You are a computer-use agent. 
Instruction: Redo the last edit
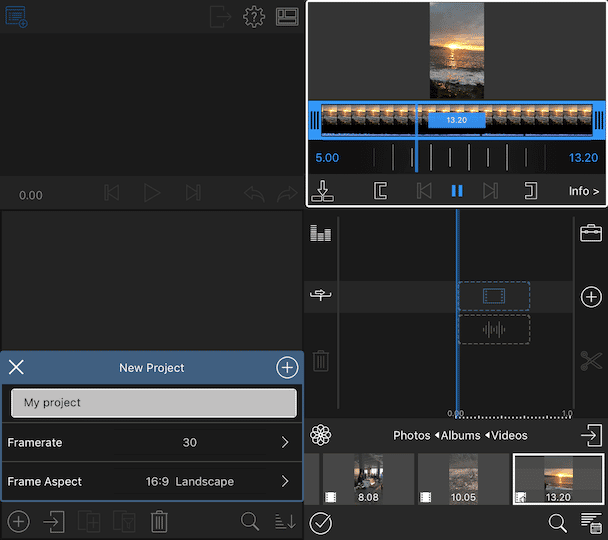[x=287, y=193]
